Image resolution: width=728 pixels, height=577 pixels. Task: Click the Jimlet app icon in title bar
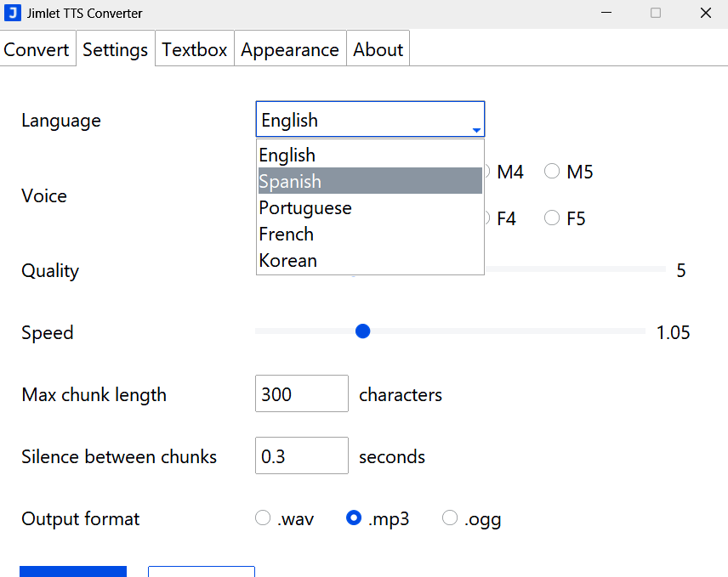pyautogui.click(x=12, y=13)
